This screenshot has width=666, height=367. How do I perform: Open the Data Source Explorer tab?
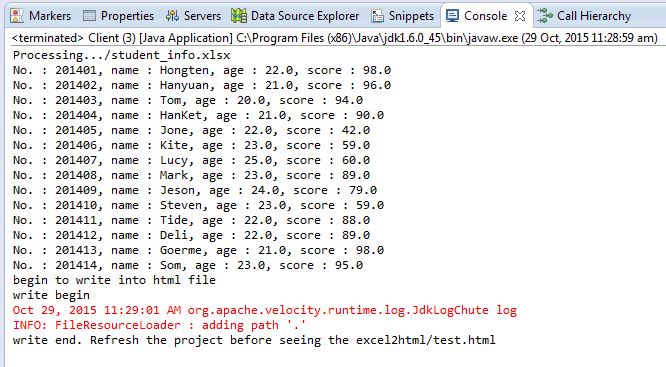tap(305, 16)
